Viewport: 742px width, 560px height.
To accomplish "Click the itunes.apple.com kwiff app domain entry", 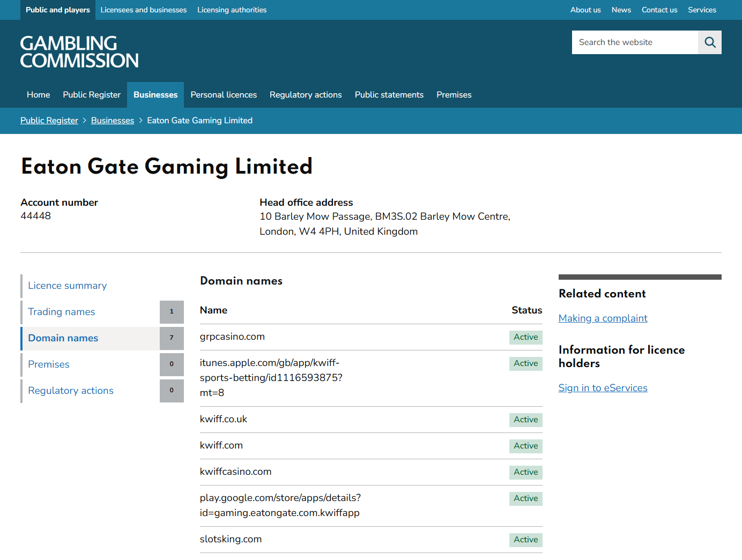I will click(x=271, y=378).
